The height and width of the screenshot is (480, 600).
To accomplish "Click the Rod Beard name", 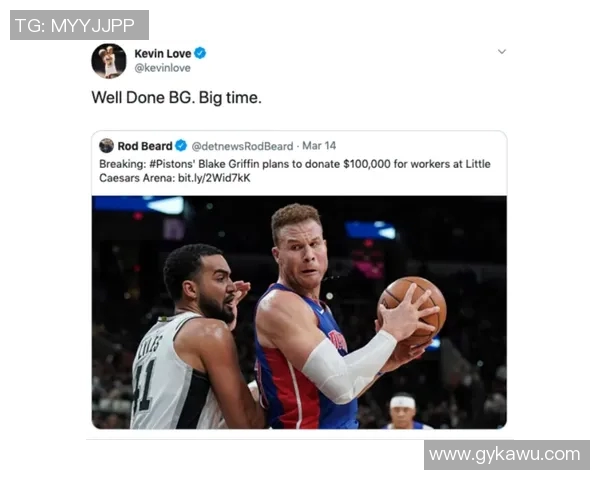I will 145,146.
